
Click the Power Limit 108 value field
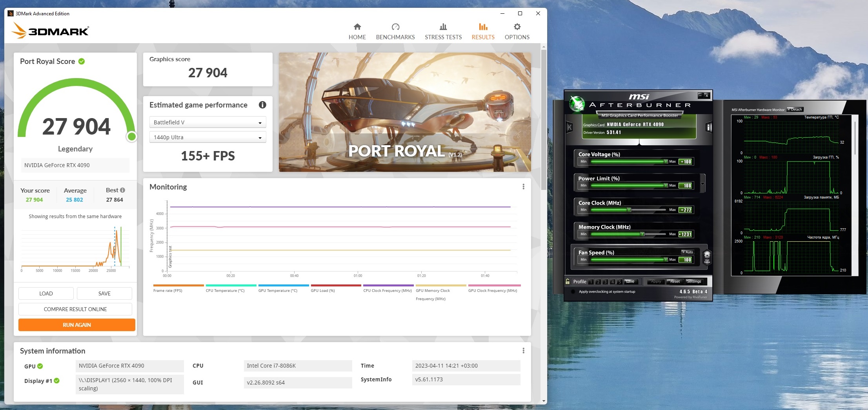686,186
